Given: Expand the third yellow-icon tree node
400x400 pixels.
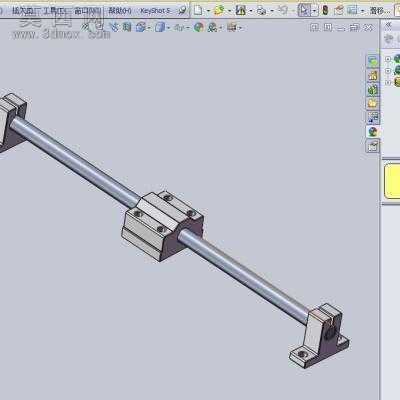Looking at the screenshot, I should coord(388,82).
